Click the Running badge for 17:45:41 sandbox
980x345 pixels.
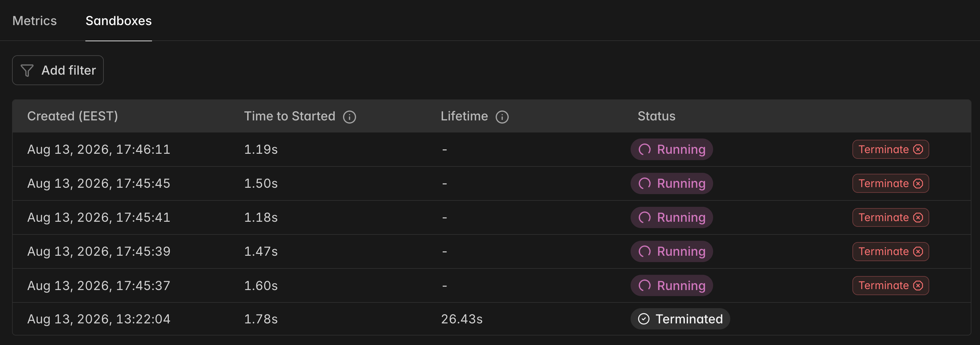pos(672,217)
